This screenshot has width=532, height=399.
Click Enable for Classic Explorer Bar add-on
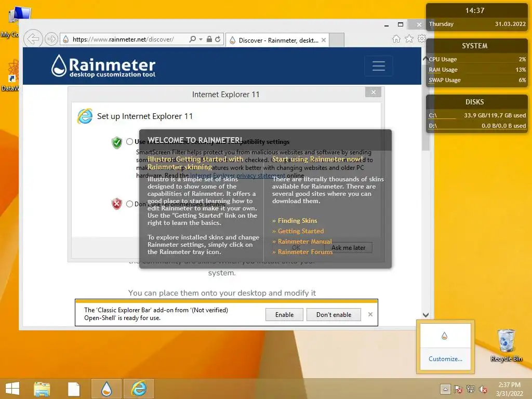(x=284, y=314)
